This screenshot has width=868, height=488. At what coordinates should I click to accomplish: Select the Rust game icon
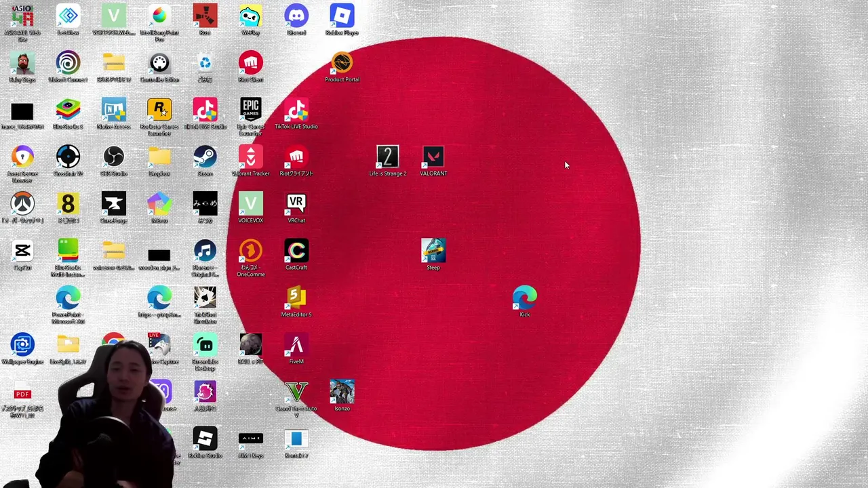point(205,16)
